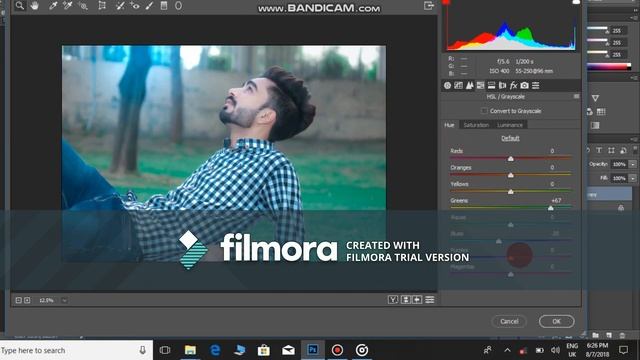Zoom in with the plus button
Screen dimensions: 640x360
[27, 300]
